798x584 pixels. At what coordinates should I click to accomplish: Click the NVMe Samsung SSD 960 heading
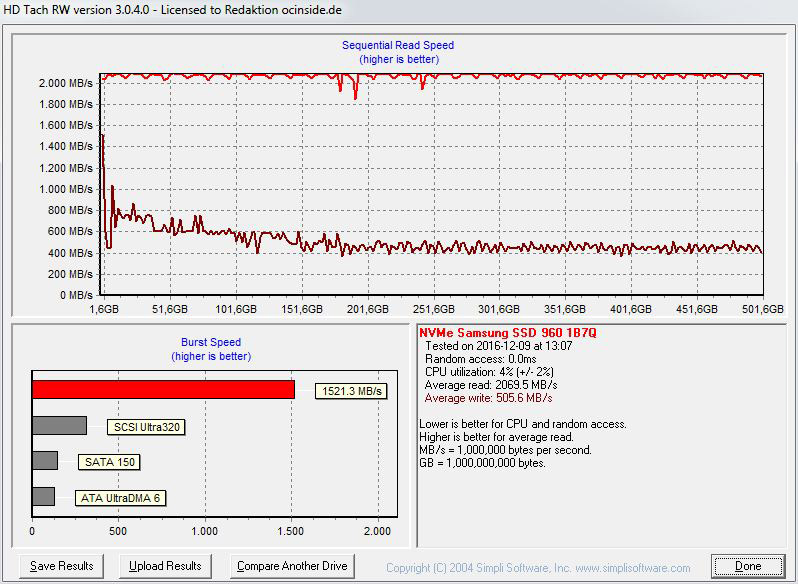[508, 333]
